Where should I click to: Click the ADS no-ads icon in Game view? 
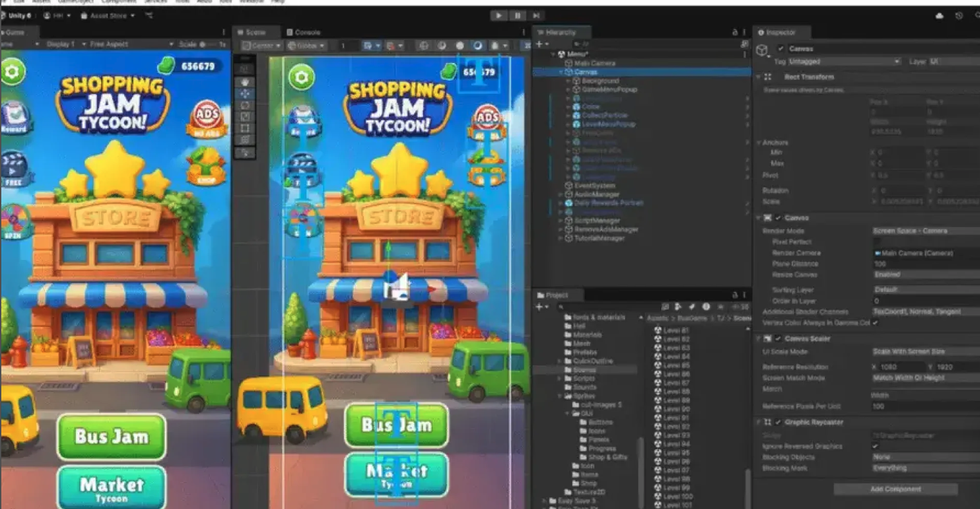207,120
